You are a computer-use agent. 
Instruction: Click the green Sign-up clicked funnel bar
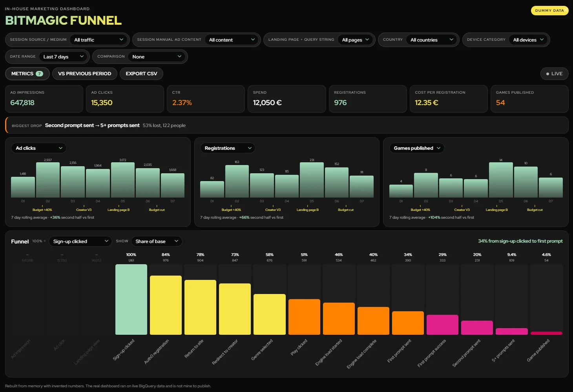pyautogui.click(x=131, y=299)
